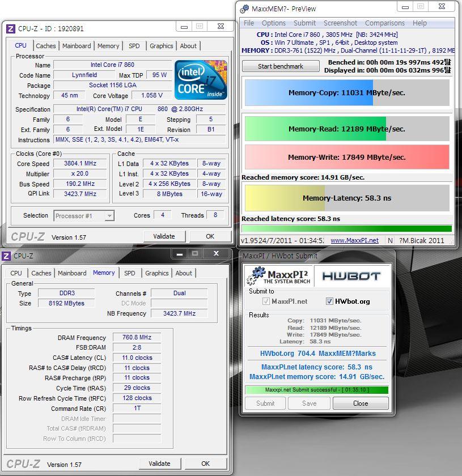Click the HWbot.org 704.4 MaxxMEM Marks text
The height and width of the screenshot is (476, 462).
(x=317, y=354)
